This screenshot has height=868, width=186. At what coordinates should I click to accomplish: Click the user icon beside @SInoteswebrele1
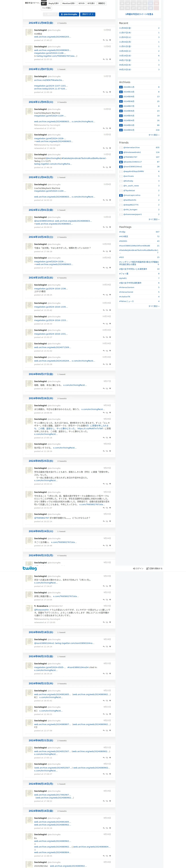click(x=121, y=152)
